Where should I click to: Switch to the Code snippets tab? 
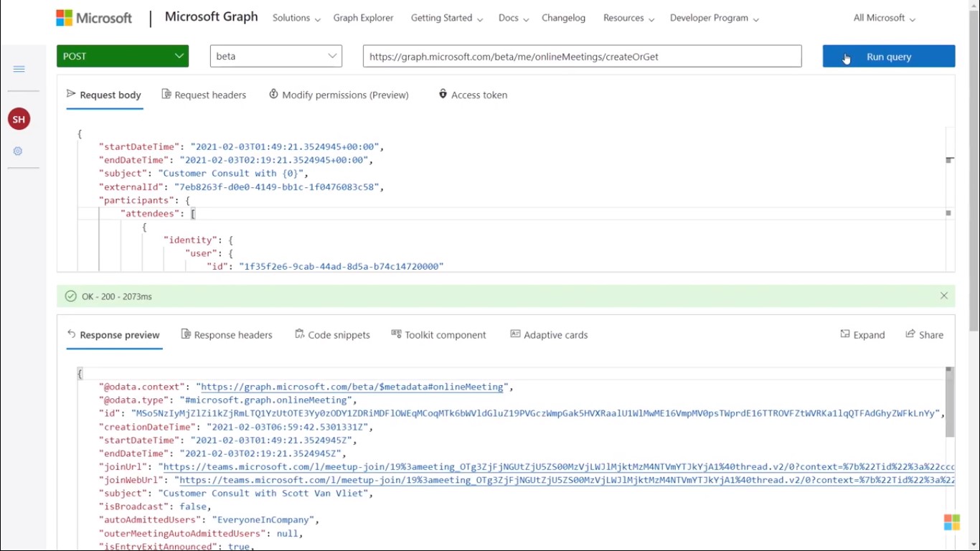click(x=333, y=335)
